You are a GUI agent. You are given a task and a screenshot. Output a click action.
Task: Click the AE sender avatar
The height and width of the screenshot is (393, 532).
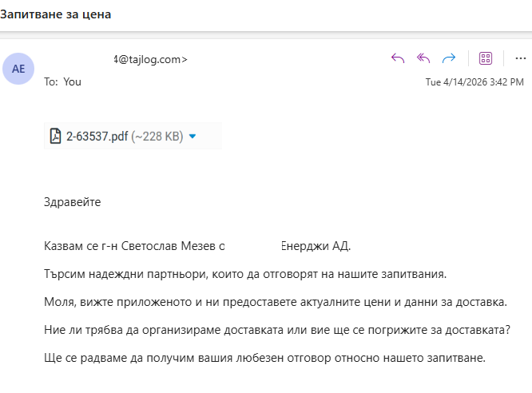pos(18,69)
